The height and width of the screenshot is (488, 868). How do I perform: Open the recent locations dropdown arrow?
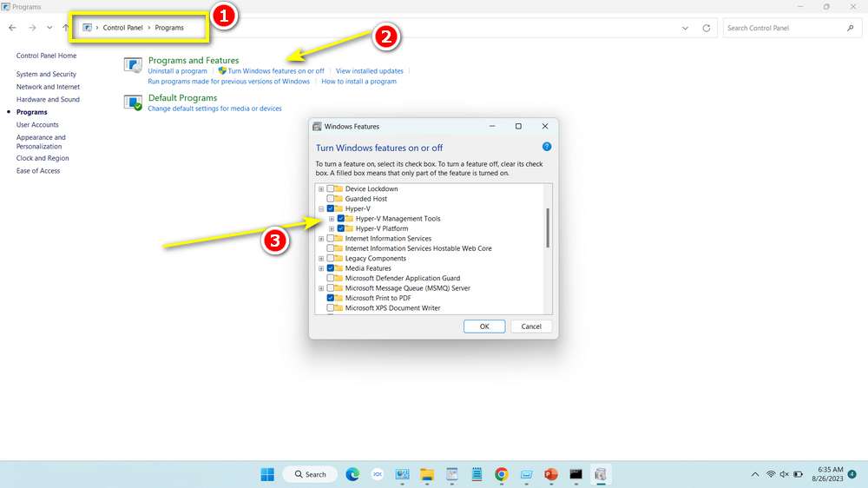(49, 28)
